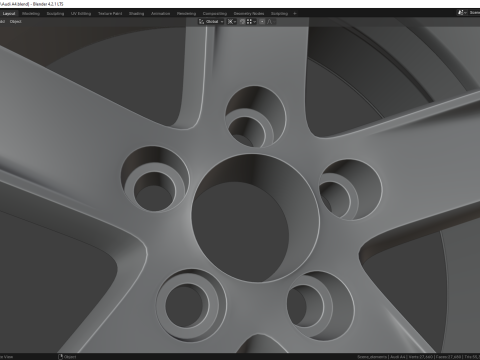The height and width of the screenshot is (360, 480).
Task: Click the plus icon to add a workspace
Action: tap(295, 14)
